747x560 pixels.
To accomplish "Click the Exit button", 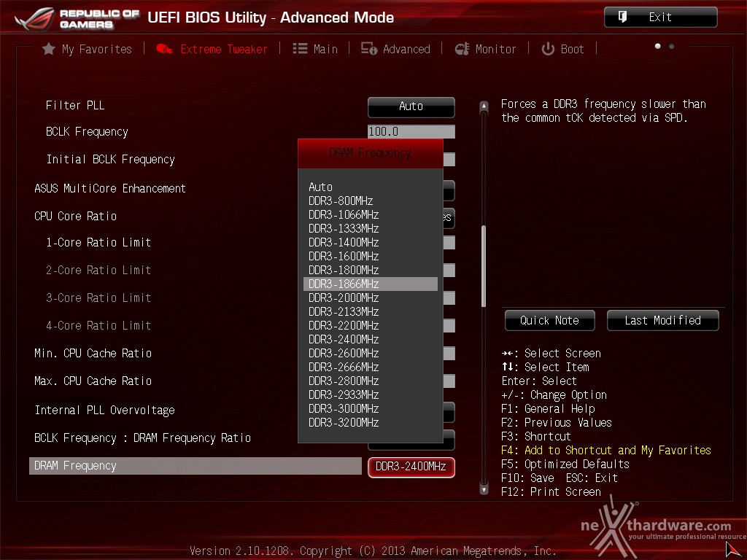I will click(660, 17).
